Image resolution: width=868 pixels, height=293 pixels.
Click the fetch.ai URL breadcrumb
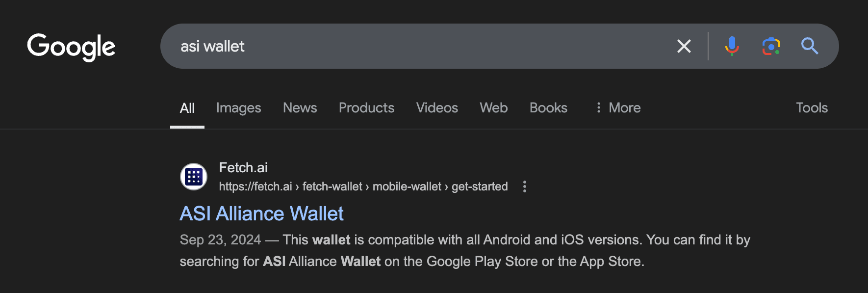point(363,186)
